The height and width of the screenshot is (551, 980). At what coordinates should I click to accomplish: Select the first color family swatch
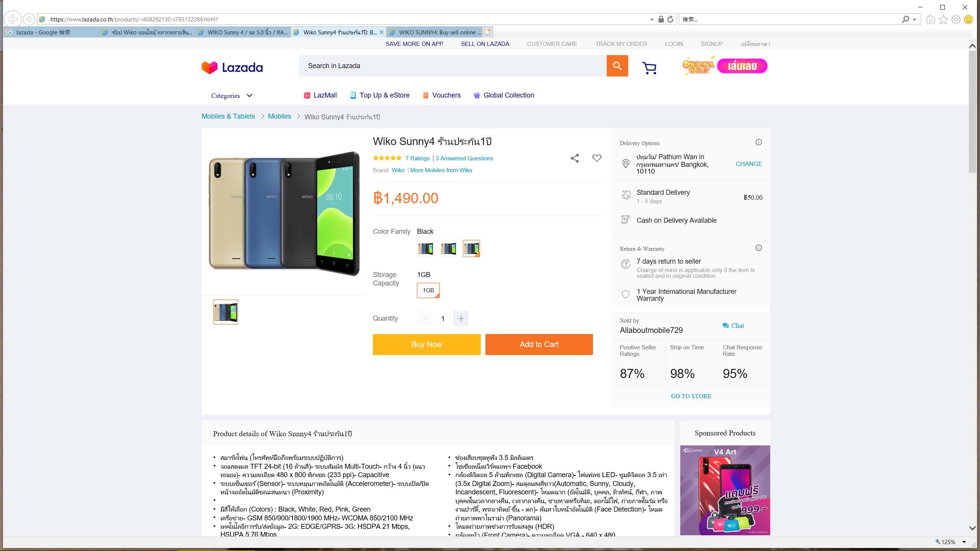coord(425,248)
